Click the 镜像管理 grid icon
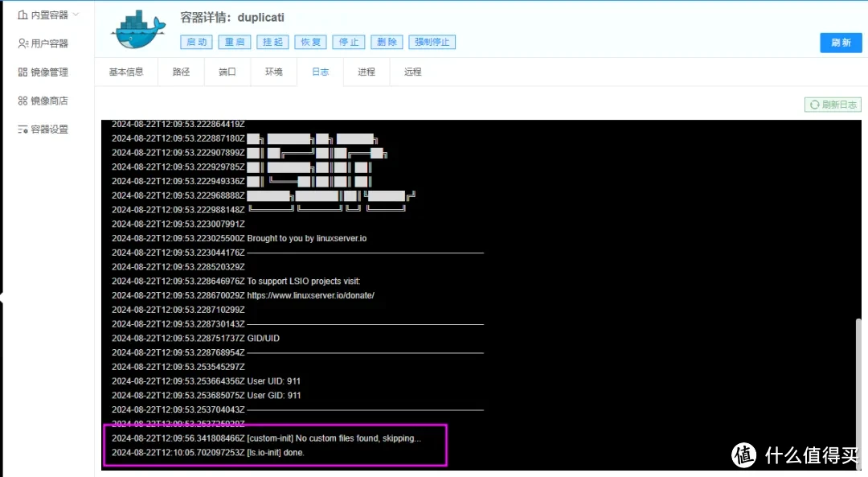 click(x=23, y=72)
